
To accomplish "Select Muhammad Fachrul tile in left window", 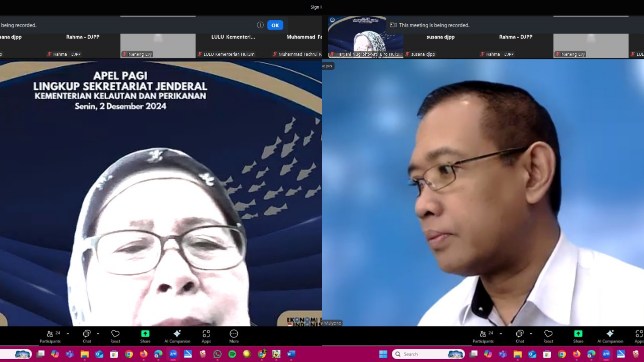I will [x=297, y=46].
